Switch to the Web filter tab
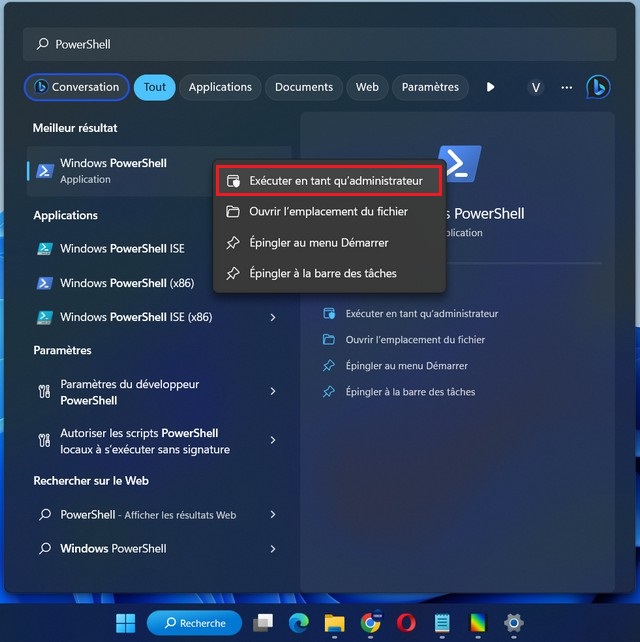The height and width of the screenshot is (642, 640). click(x=367, y=87)
